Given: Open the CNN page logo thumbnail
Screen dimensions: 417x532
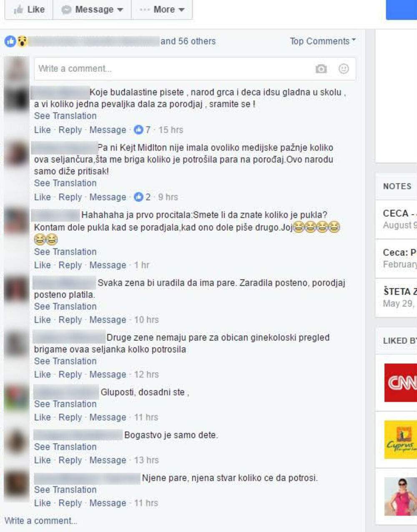Looking at the screenshot, I should 400,382.
